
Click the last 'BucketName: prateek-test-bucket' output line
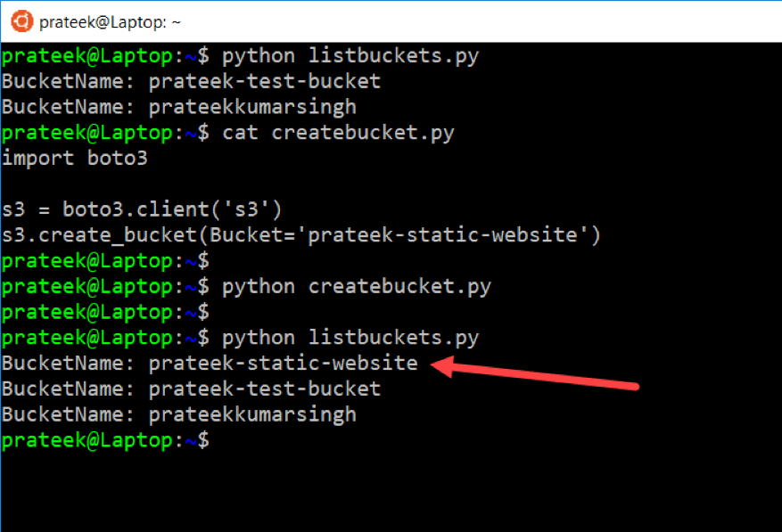coord(191,389)
